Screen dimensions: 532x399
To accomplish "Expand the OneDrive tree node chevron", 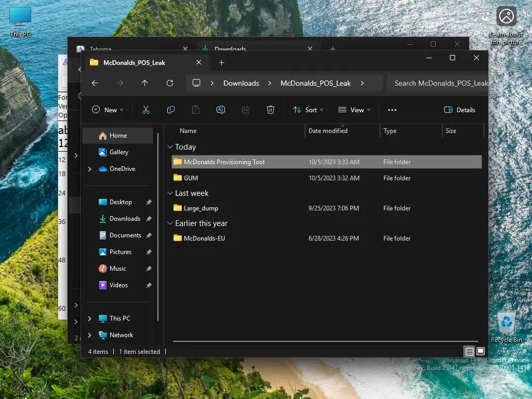I will pos(89,169).
